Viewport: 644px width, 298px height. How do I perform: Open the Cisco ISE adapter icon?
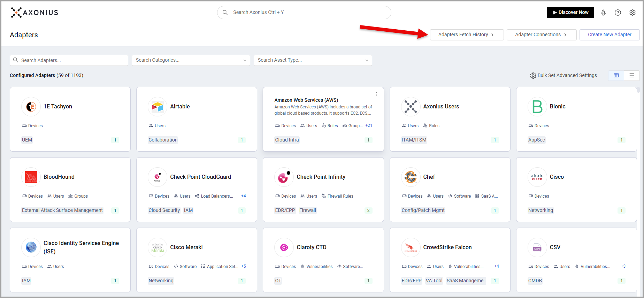coord(31,247)
